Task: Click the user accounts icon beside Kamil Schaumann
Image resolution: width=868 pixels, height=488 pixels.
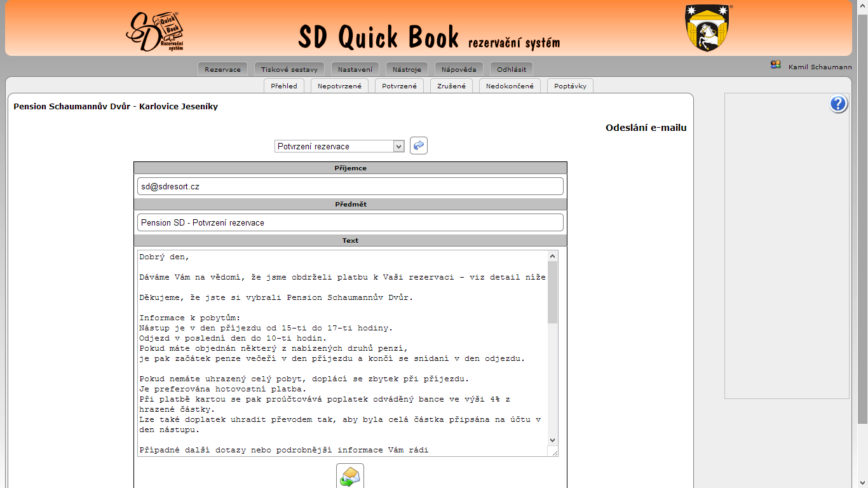Action: (x=775, y=65)
